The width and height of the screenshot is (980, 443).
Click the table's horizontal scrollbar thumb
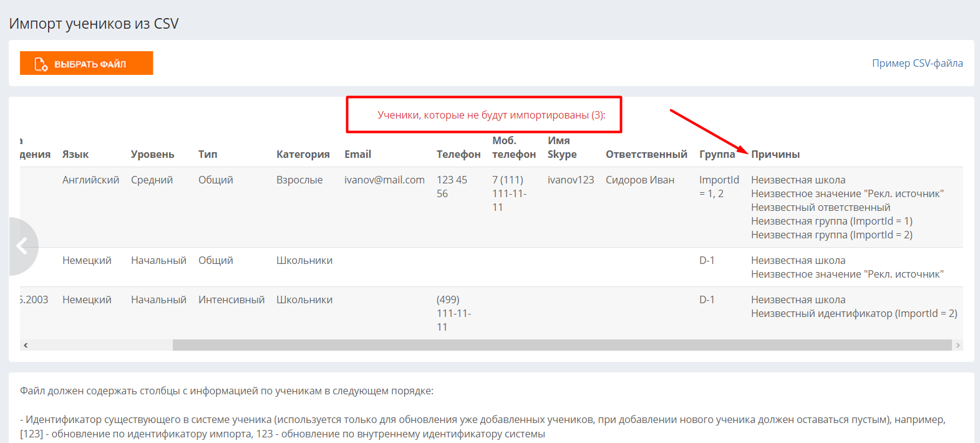coord(562,345)
